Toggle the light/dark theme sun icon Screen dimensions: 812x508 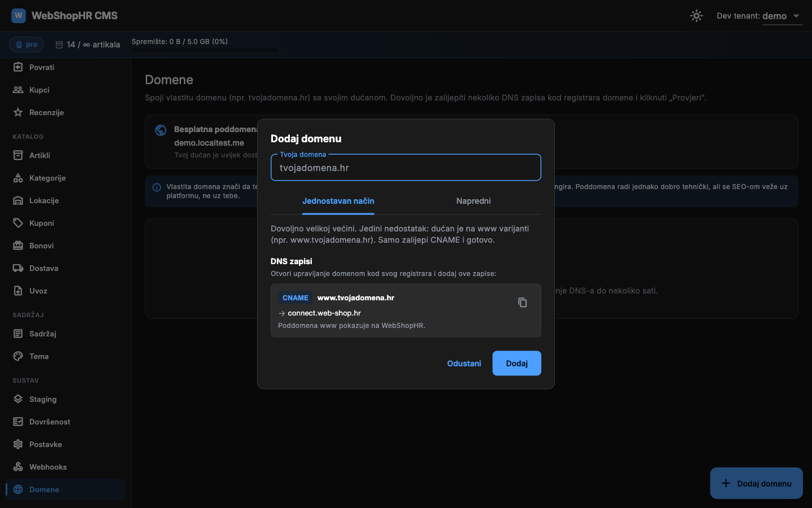(x=696, y=16)
